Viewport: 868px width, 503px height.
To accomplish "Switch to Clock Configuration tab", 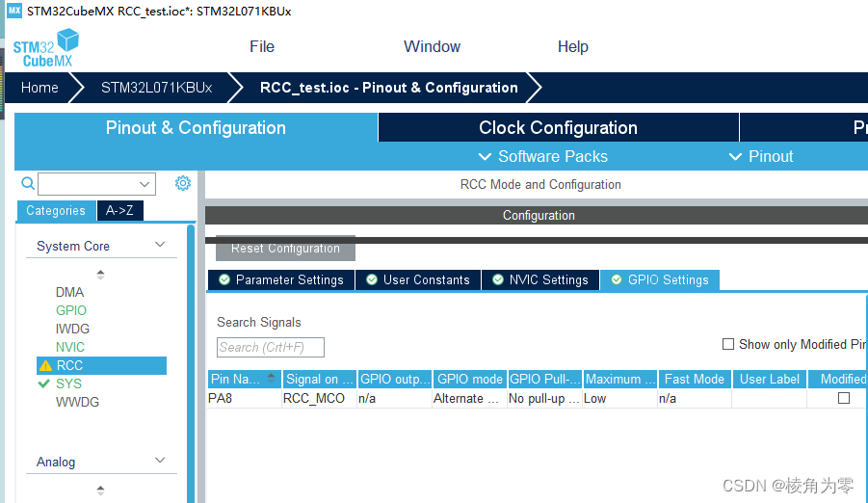I will (x=559, y=127).
